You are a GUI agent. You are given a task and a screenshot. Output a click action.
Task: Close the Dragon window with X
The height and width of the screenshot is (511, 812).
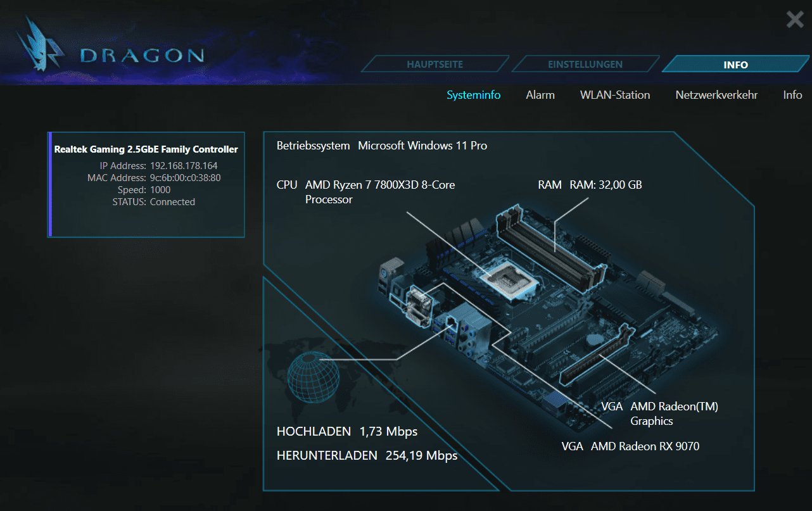click(x=795, y=20)
